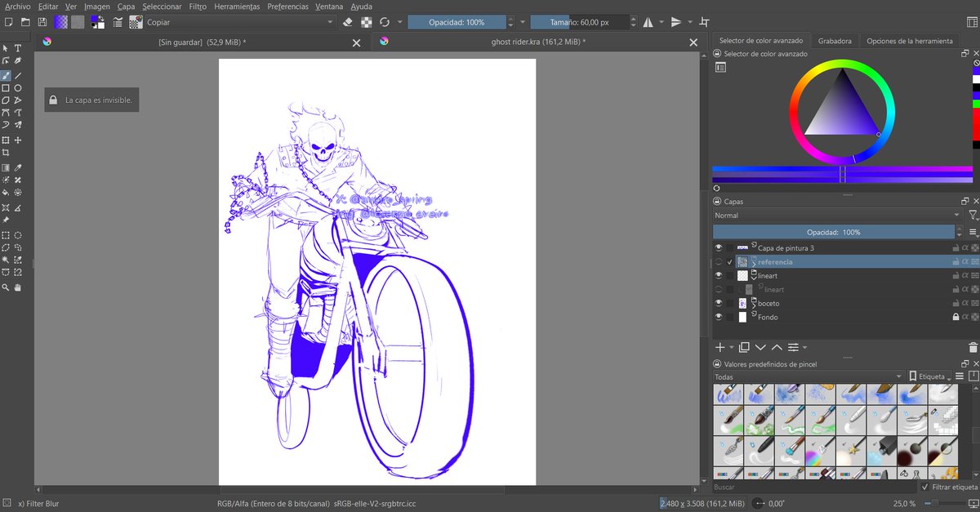The image size is (980, 512).
Task: Click the Buscar brush search field
Action: 813,487
